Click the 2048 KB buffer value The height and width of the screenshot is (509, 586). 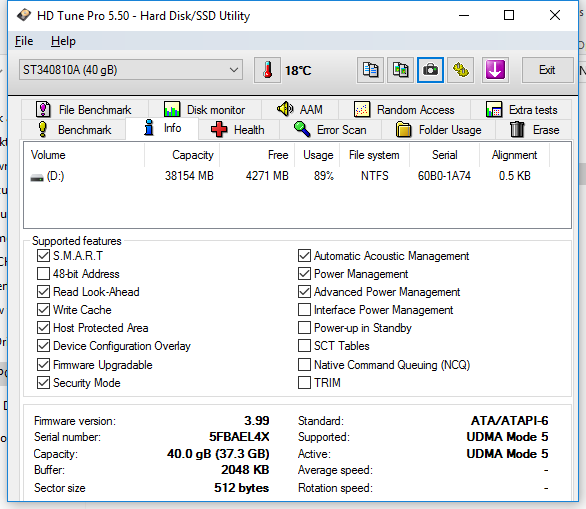(x=245, y=469)
